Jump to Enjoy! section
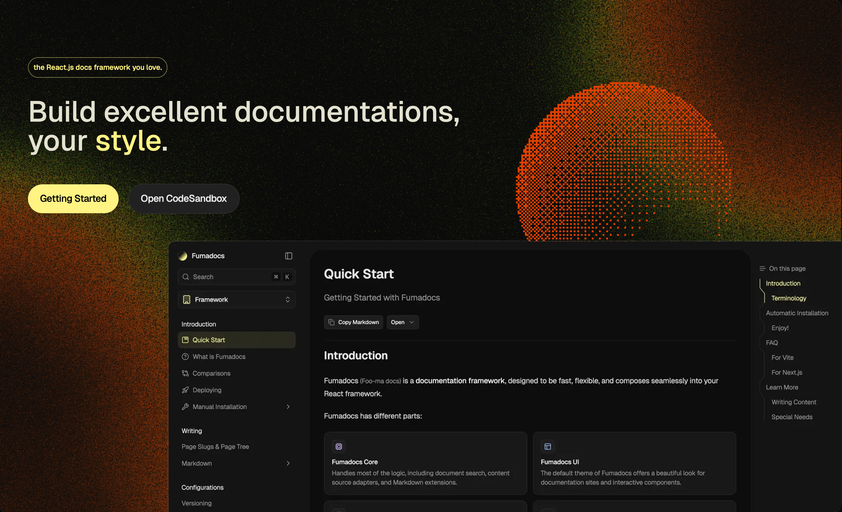 (780, 328)
